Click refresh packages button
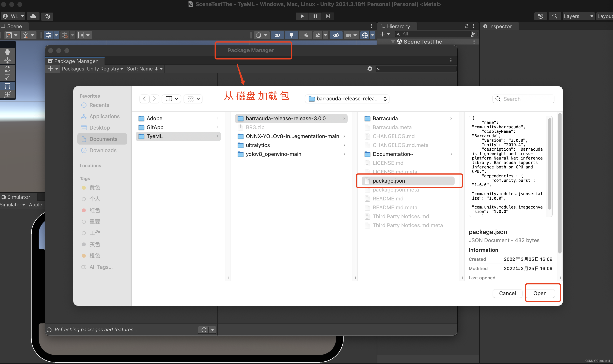613x364 pixels. (x=204, y=330)
